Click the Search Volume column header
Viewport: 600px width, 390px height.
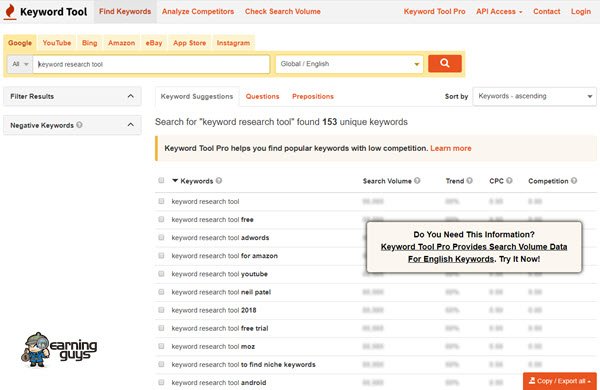click(387, 181)
